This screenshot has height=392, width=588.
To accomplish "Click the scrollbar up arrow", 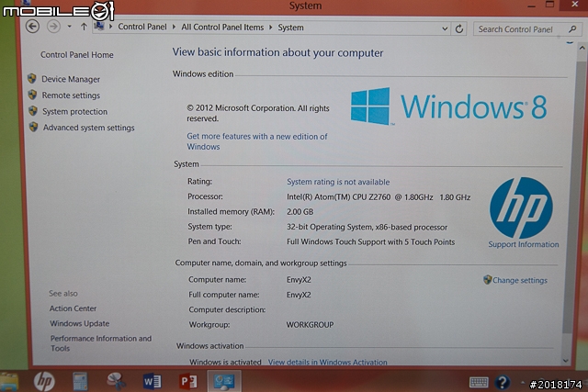I will click(582, 48).
